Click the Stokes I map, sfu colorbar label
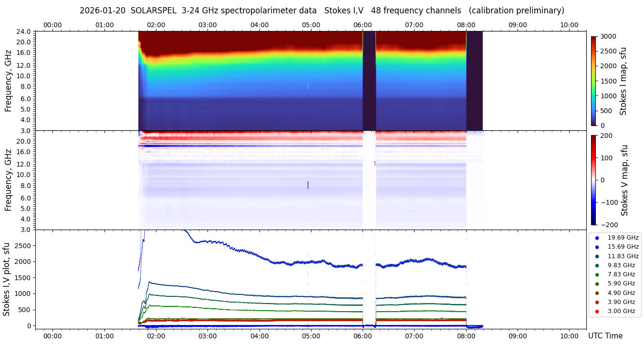644x346 pixels. click(x=623, y=81)
